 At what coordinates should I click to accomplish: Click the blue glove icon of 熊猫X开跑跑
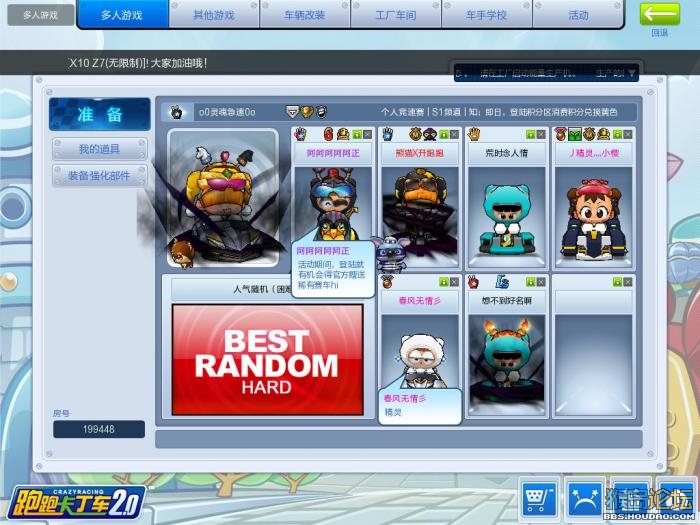[388, 134]
